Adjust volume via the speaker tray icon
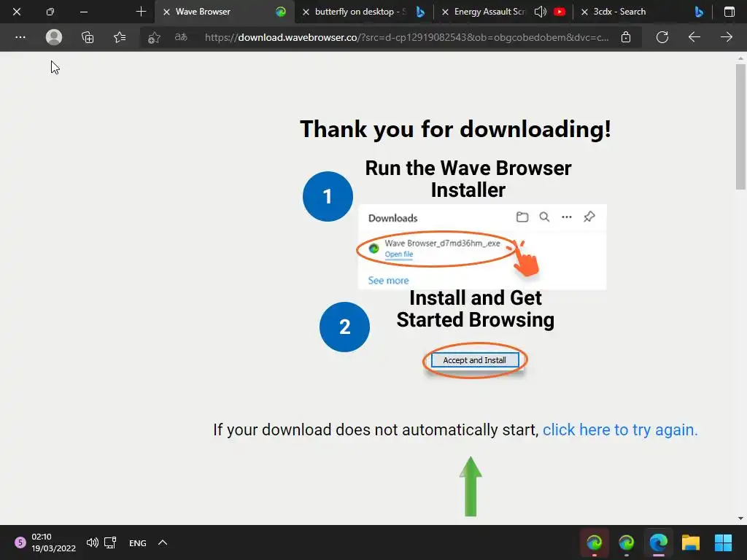Screen dimensions: 747x560 93,542
